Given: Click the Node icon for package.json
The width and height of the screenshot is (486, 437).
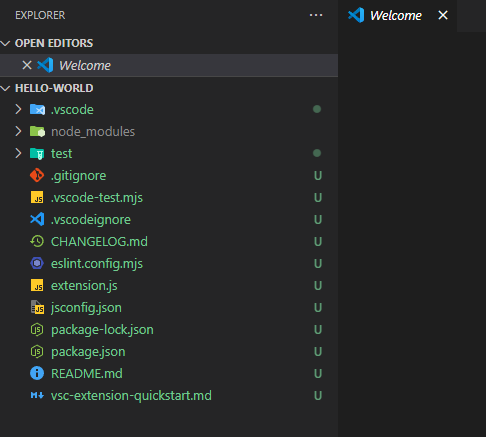Looking at the screenshot, I should pos(37,352).
